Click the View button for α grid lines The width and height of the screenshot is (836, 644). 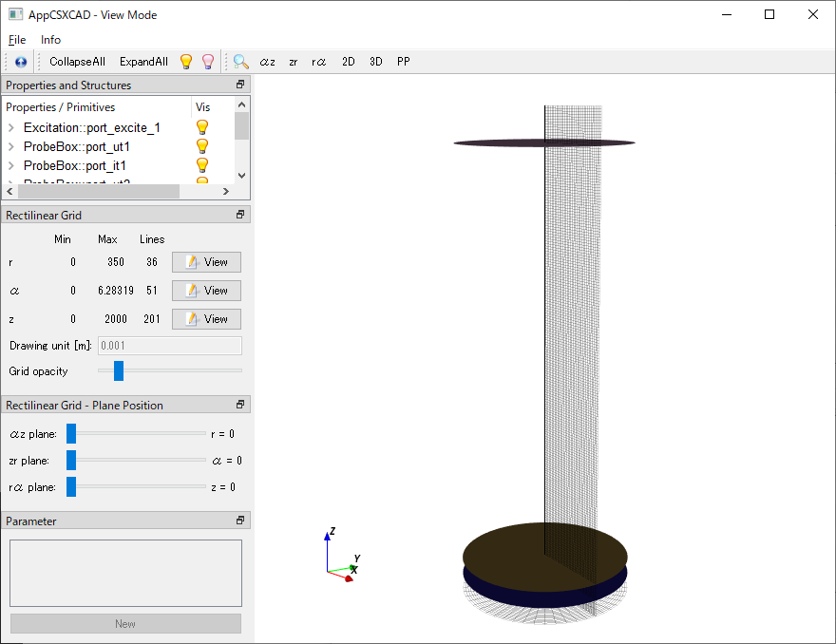point(206,291)
